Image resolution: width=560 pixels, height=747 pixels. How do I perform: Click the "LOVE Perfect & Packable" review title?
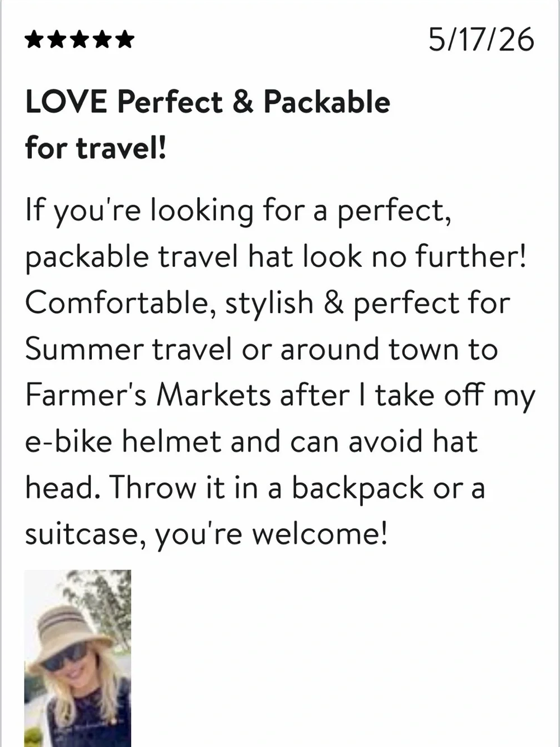(208, 102)
